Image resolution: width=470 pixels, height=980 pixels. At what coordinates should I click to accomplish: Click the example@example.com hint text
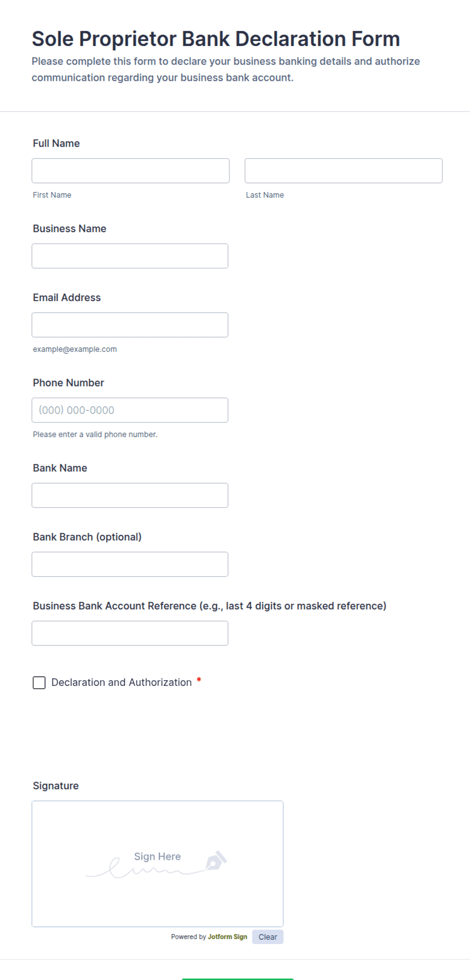75,349
